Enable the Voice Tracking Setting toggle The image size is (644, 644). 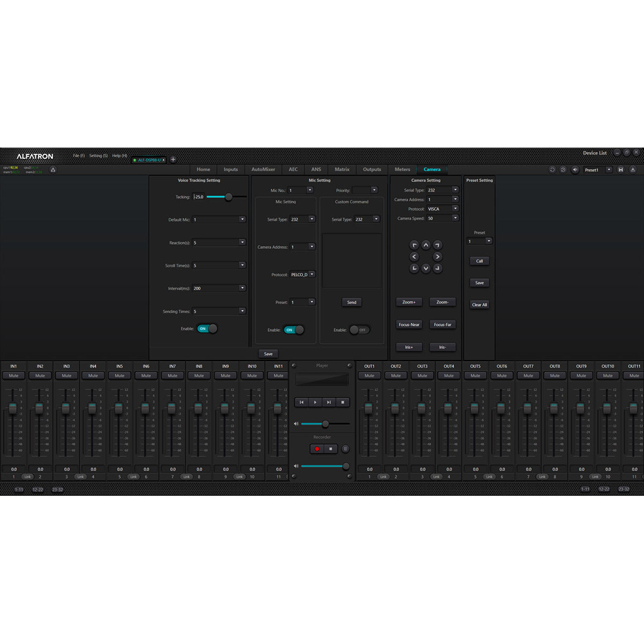point(207,328)
